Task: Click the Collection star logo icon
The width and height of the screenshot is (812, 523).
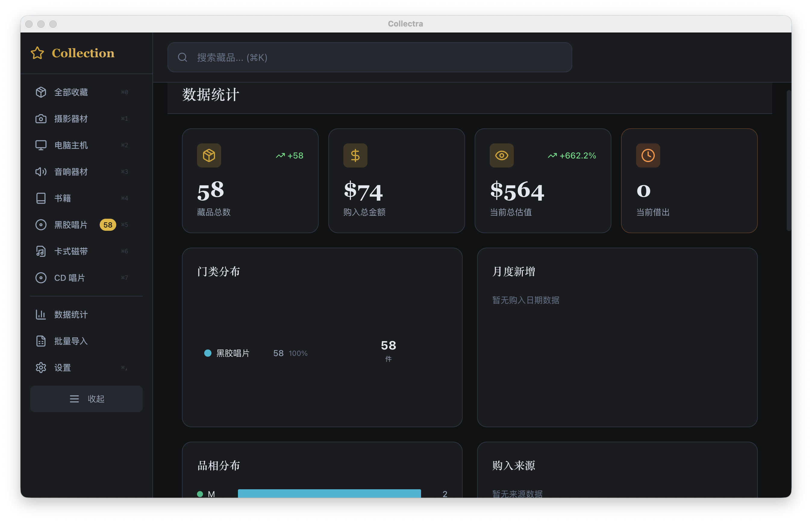Action: 37,53
